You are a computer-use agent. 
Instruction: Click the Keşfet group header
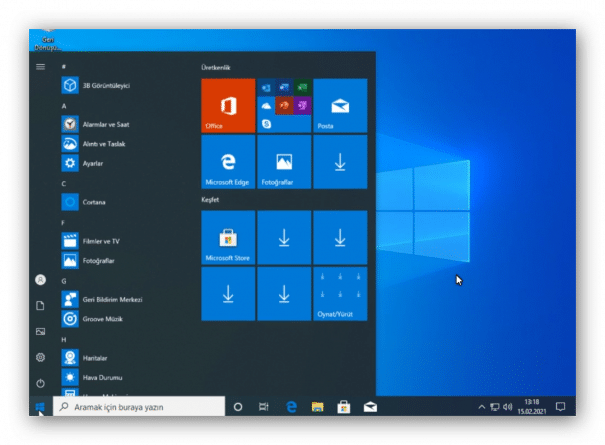(x=210, y=200)
